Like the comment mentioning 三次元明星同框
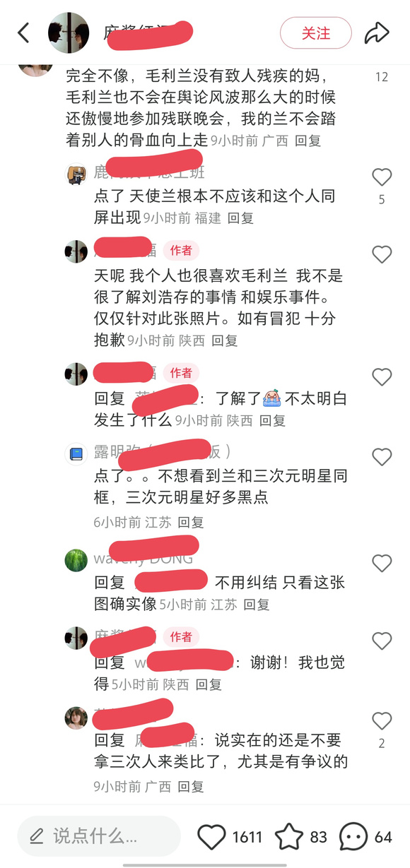The width and height of the screenshot is (410, 868). (x=382, y=457)
